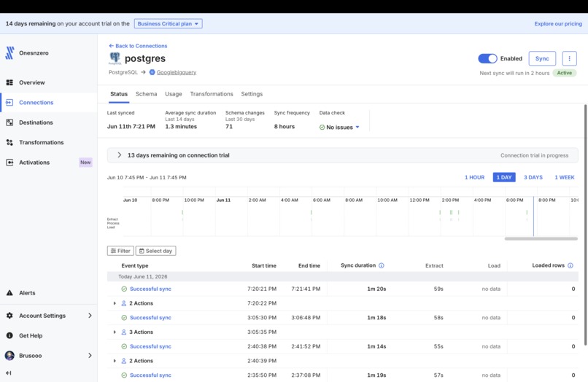Click the Today June 11, 2026 row

pos(342,277)
